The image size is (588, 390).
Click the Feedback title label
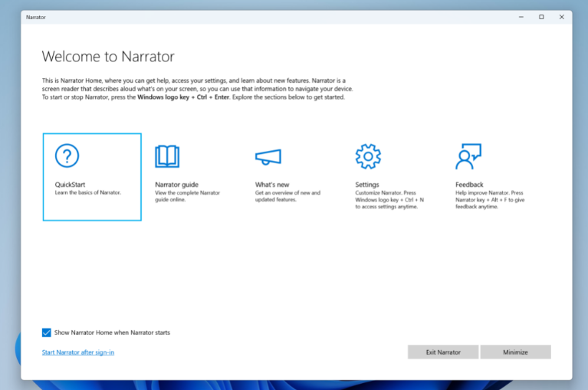pyautogui.click(x=469, y=185)
